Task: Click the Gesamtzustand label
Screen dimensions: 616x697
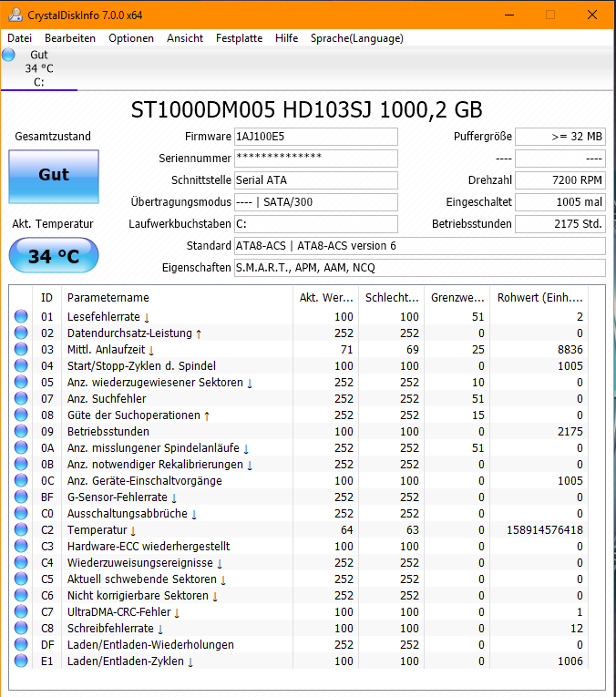Action: click(53, 137)
